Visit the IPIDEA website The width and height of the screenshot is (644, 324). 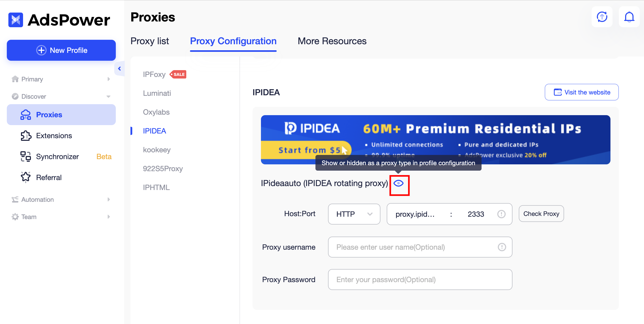tap(581, 92)
